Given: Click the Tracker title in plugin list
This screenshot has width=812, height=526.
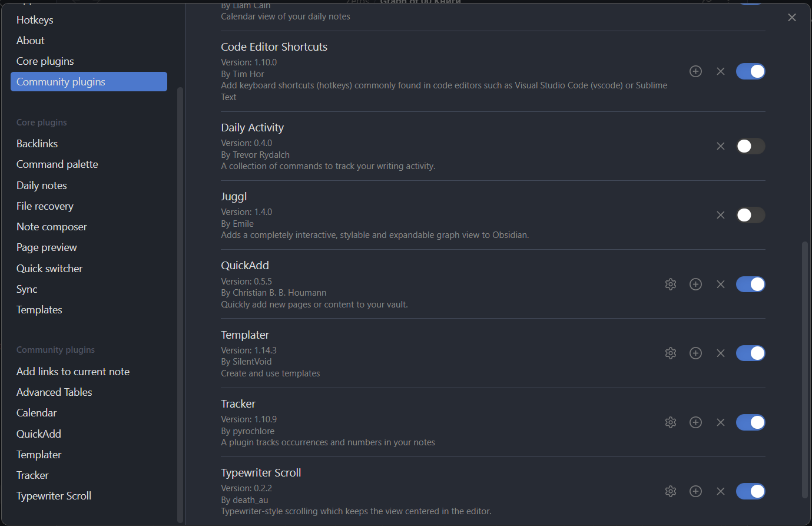Looking at the screenshot, I should click(238, 404).
